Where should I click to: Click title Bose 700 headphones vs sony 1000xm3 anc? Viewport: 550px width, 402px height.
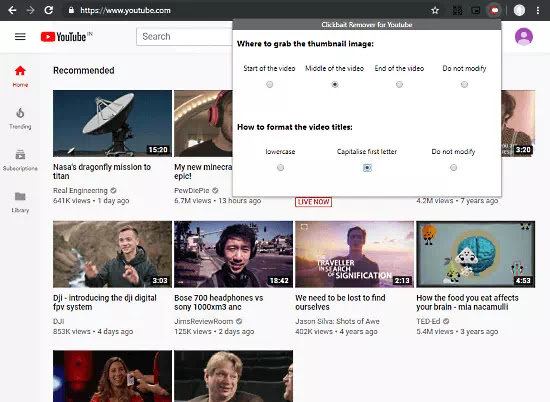219,302
